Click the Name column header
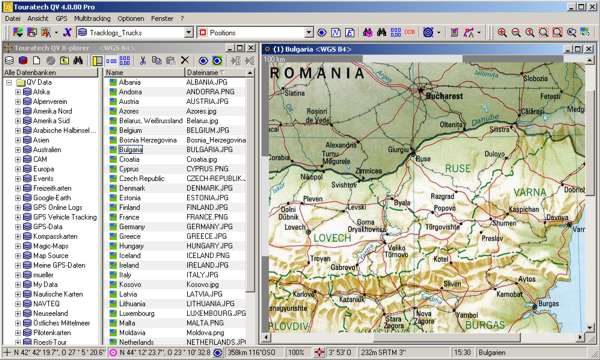Image resolution: width=600 pixels, height=360 pixels. (x=143, y=72)
